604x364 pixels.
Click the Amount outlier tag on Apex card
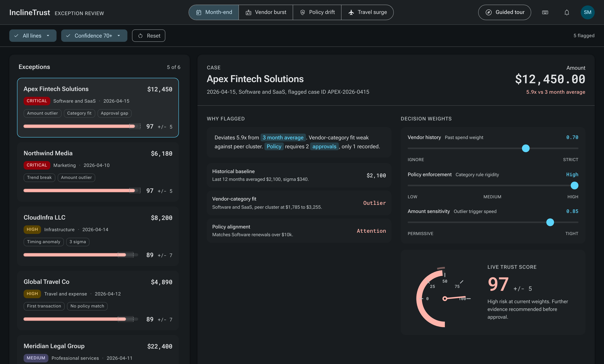[42, 113]
